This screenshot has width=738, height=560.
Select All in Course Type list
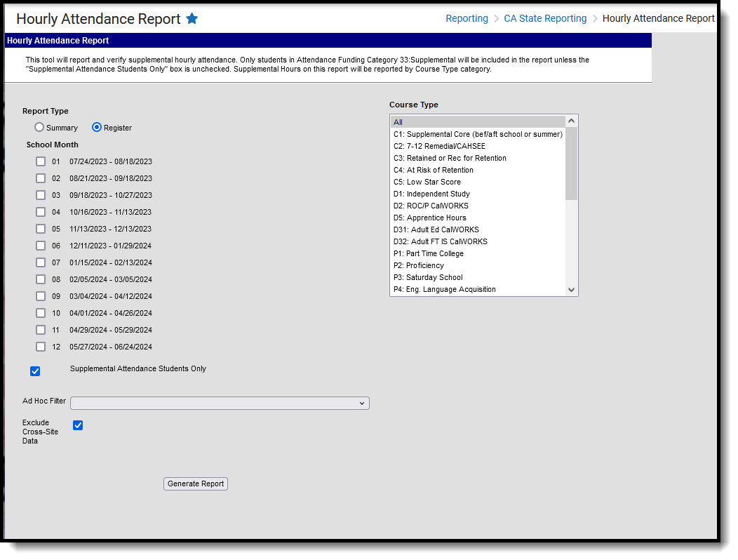coord(478,122)
